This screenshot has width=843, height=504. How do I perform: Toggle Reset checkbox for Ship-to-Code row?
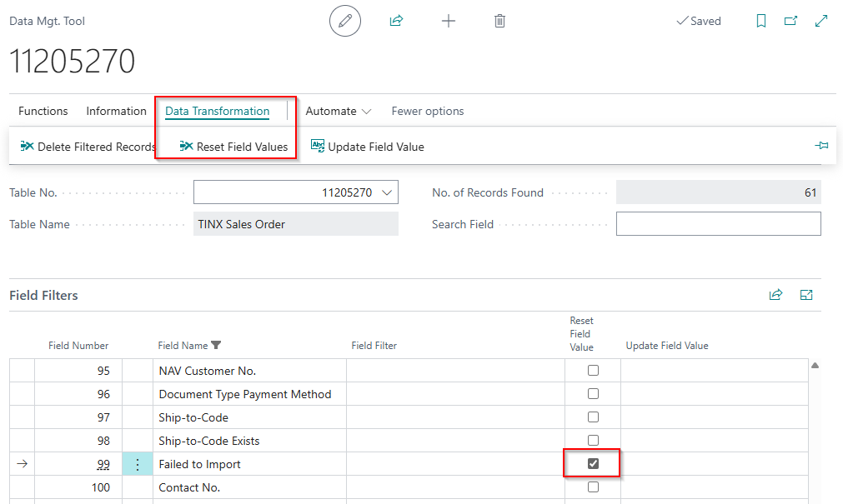(x=593, y=417)
